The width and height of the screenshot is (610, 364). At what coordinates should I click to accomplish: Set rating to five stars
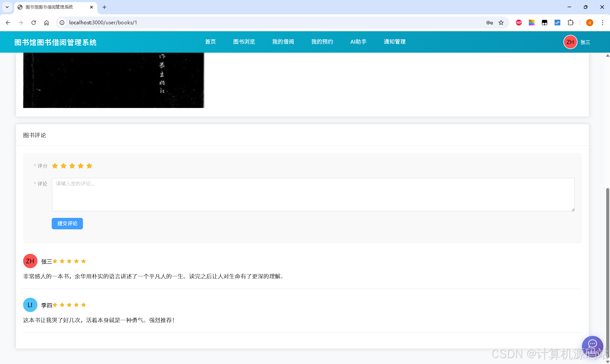(89, 166)
